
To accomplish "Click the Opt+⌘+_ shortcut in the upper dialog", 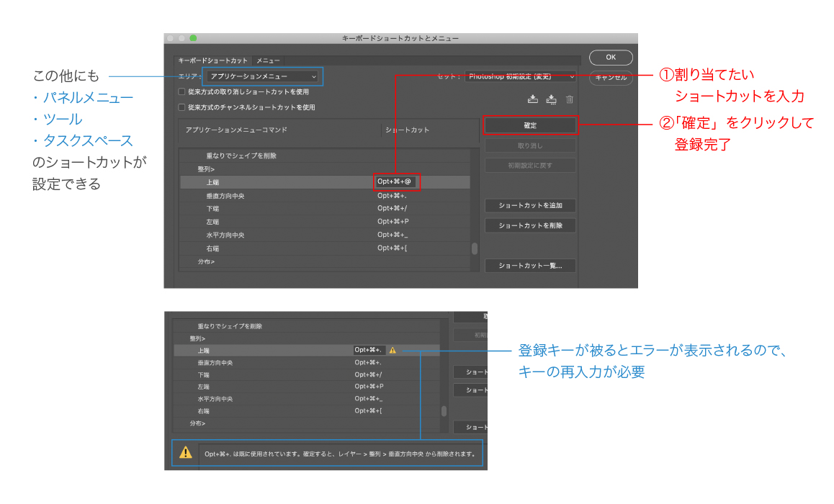I will 393,235.
